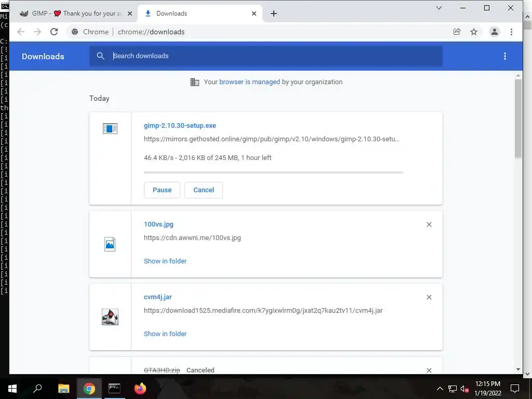Open Downloads page more actions menu
532x399 pixels.
coord(505,56)
